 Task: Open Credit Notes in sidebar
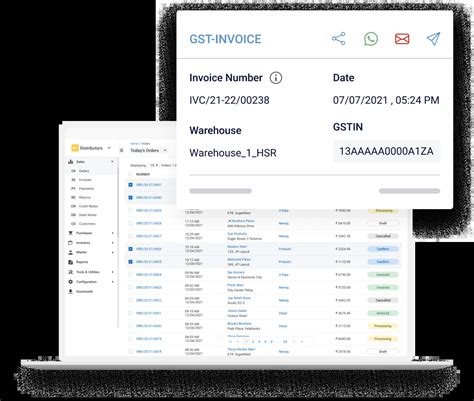(88, 206)
